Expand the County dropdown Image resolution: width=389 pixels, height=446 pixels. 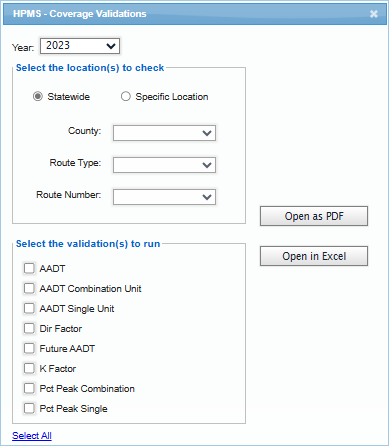coord(164,133)
